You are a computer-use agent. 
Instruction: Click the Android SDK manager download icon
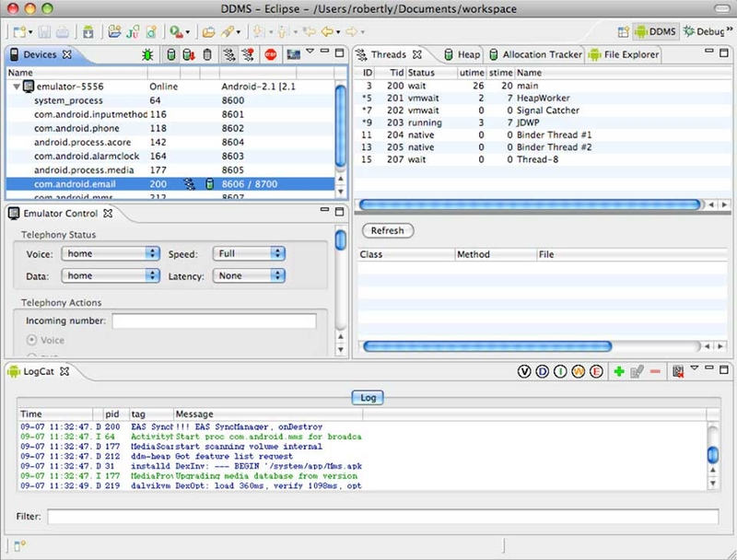tap(88, 32)
